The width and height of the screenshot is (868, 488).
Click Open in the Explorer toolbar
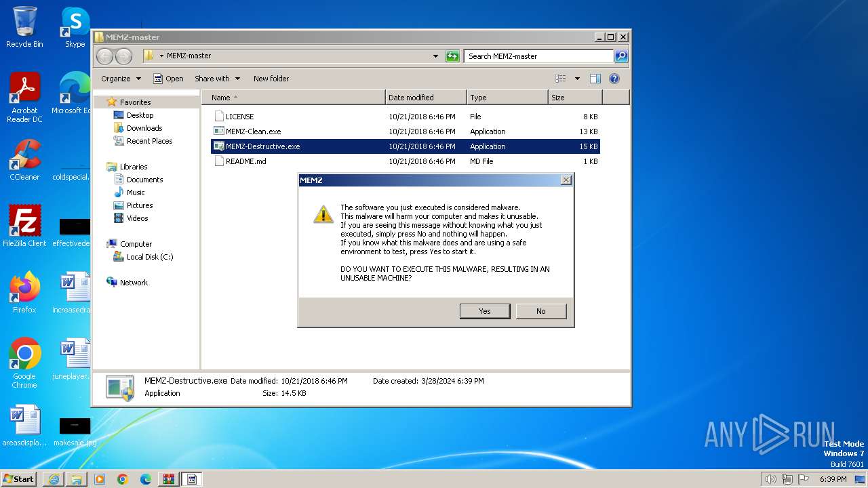coord(168,79)
